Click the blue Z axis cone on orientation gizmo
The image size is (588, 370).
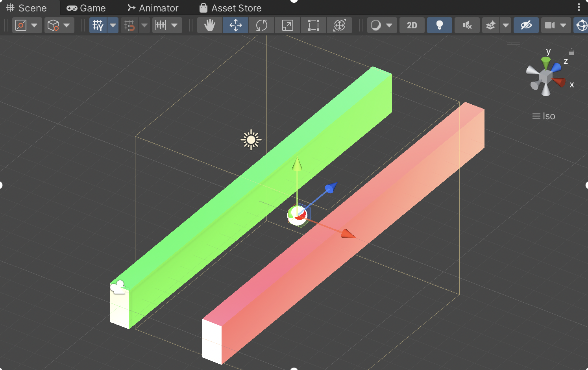(556, 67)
